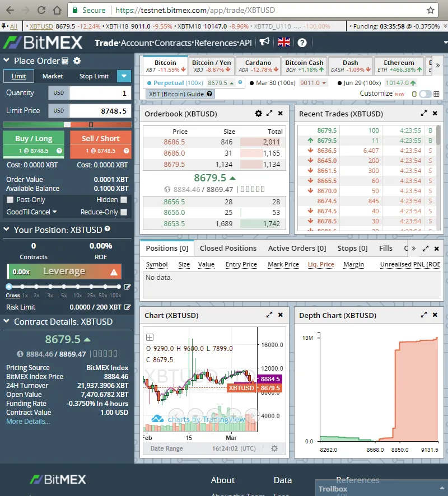The width and height of the screenshot is (448, 496).
Task: Close the Orderbook panel
Action: (281, 113)
